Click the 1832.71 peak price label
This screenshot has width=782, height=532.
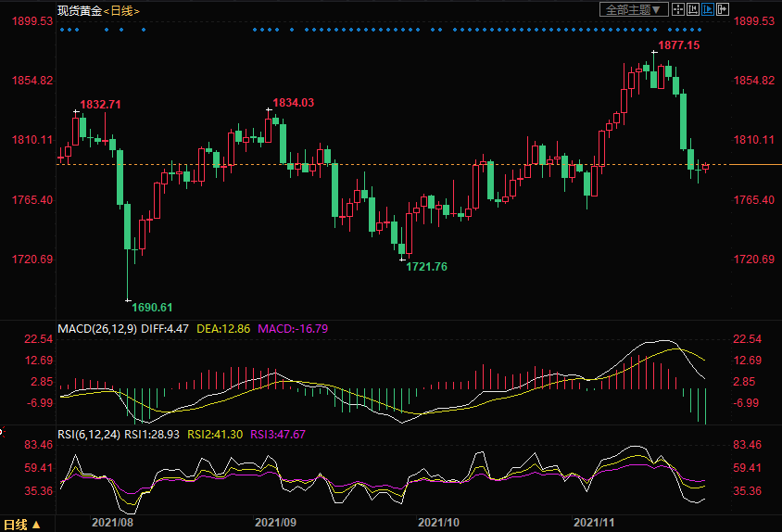click(x=100, y=104)
